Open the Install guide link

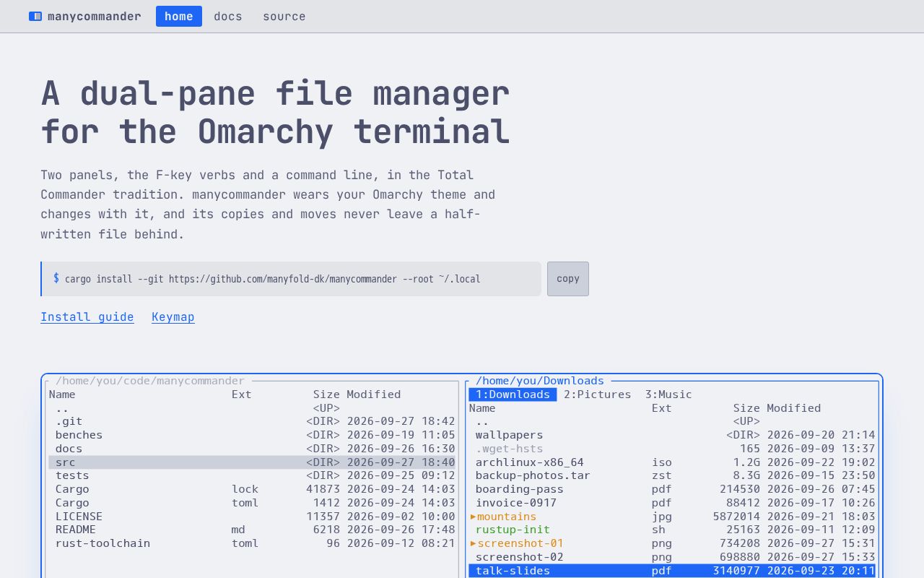(x=87, y=317)
